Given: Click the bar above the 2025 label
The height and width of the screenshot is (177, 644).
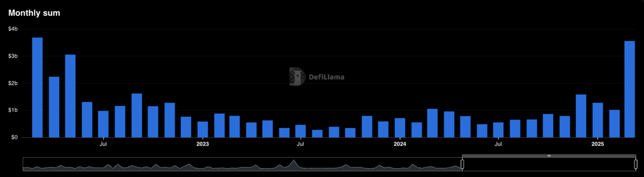Looking at the screenshot, I should (x=598, y=120).
